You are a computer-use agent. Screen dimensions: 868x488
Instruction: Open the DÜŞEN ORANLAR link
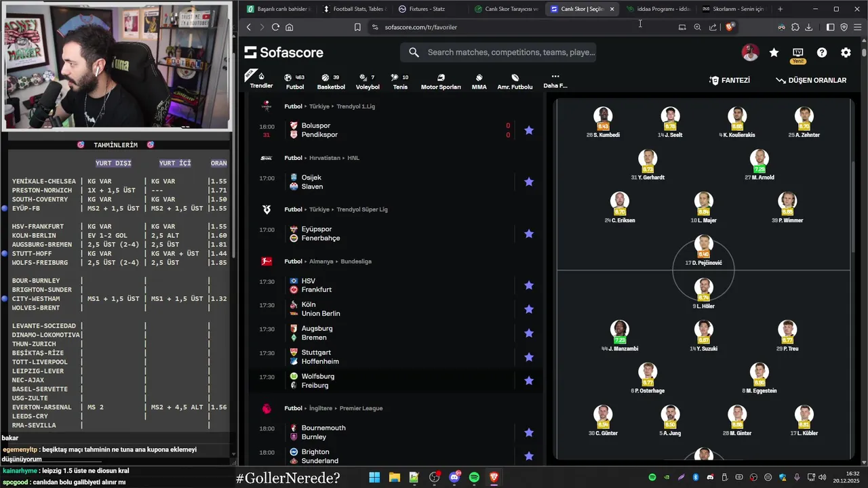811,80
